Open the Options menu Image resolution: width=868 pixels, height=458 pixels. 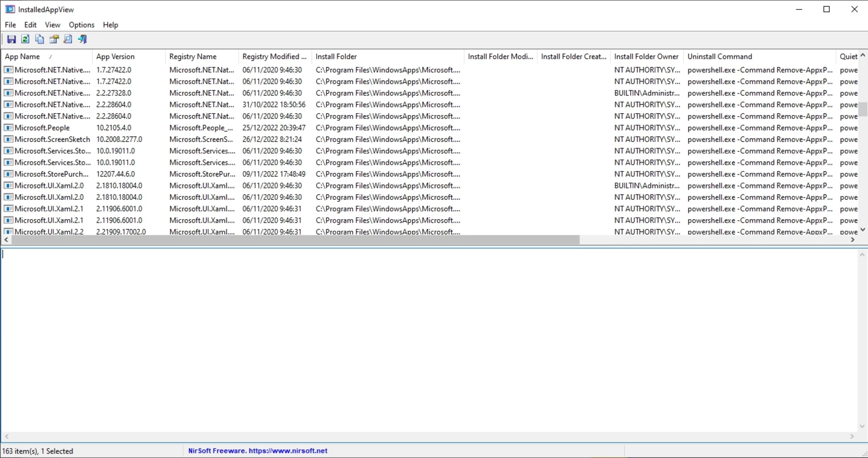tap(81, 25)
